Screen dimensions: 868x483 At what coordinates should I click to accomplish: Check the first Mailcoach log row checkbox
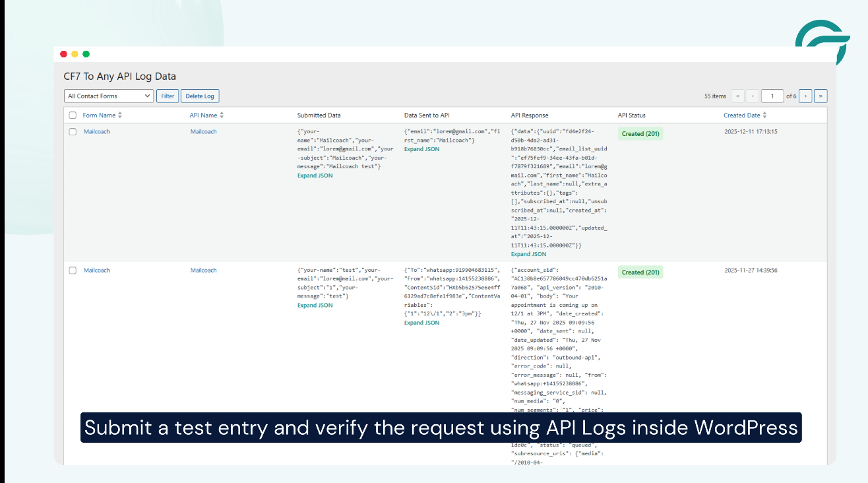(x=73, y=131)
